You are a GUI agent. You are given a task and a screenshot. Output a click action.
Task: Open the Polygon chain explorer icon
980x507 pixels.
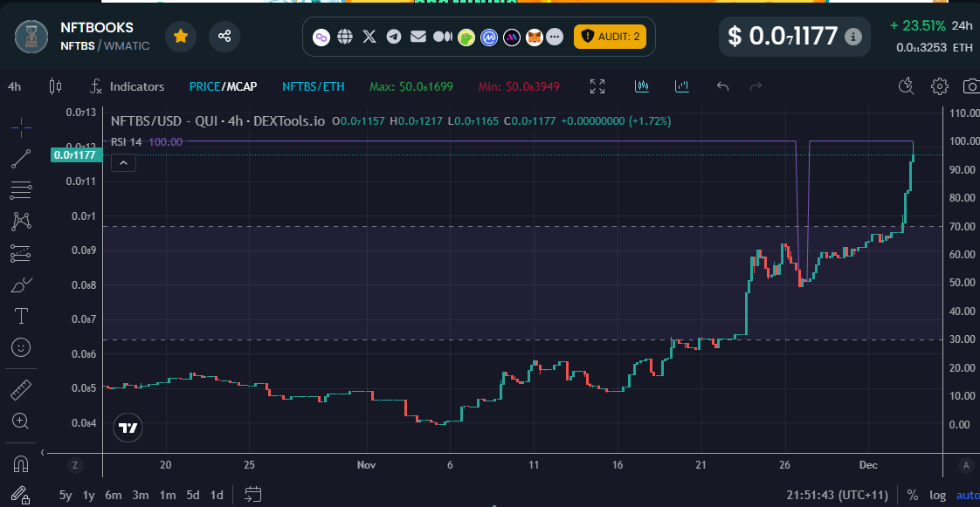(x=321, y=38)
